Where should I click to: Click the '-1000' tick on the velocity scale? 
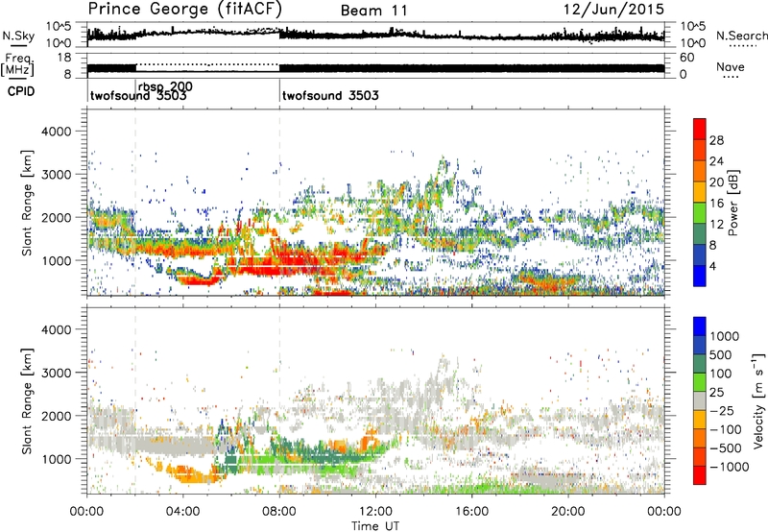[729, 467]
